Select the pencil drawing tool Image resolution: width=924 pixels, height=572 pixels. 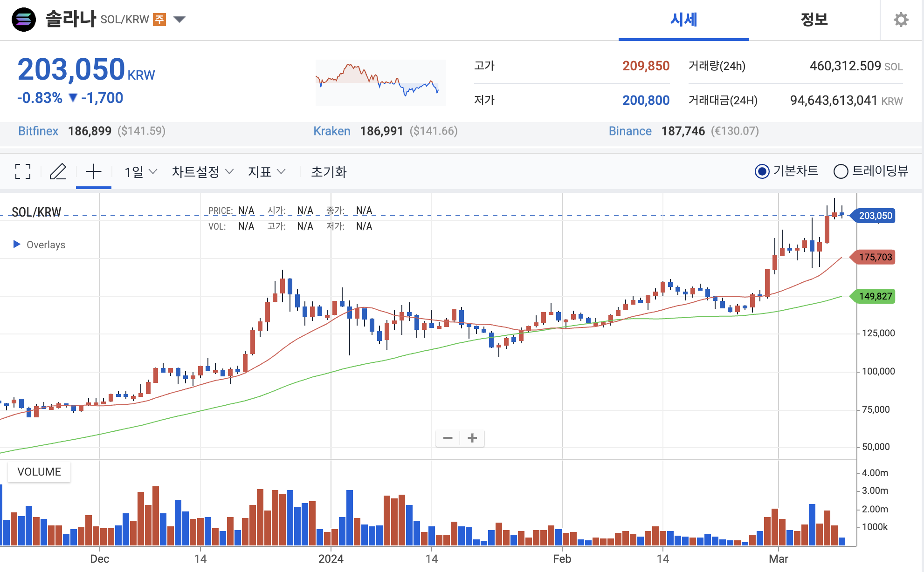click(58, 171)
